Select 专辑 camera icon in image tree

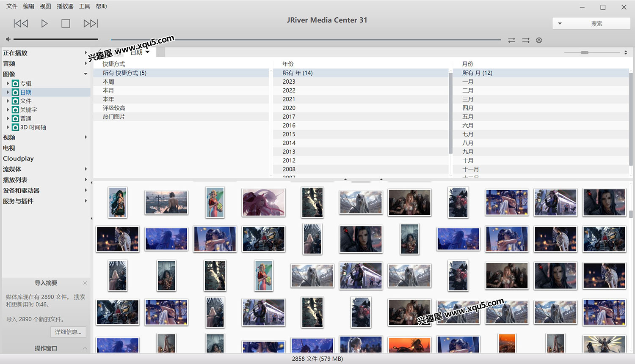click(15, 83)
